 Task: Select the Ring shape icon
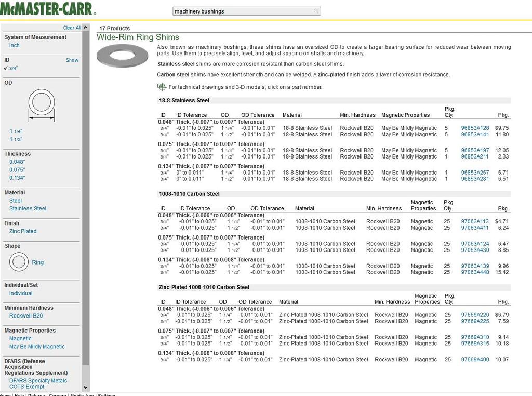pyautogui.click(x=19, y=262)
